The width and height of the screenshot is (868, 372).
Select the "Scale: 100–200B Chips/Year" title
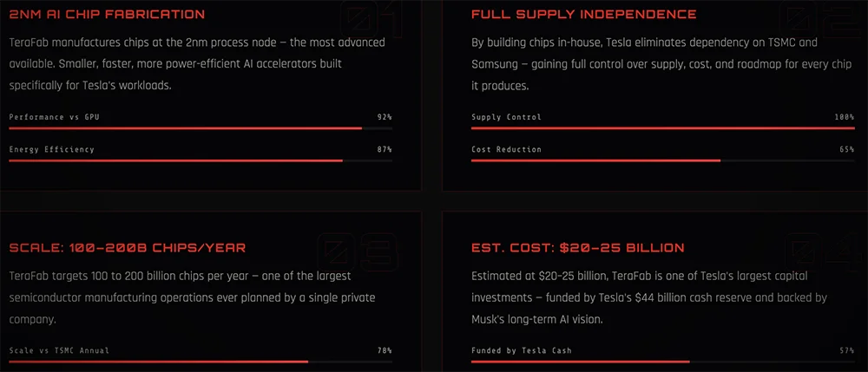tap(127, 248)
